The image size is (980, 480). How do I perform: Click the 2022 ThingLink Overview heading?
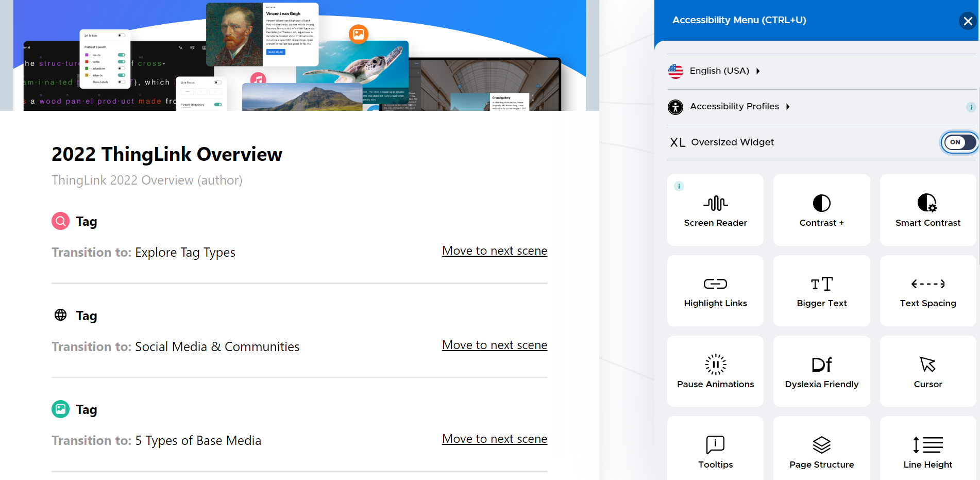[x=167, y=154]
